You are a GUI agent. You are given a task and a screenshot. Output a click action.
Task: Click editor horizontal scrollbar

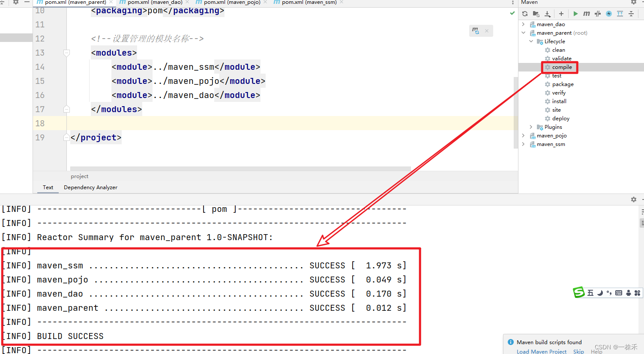[x=240, y=169]
